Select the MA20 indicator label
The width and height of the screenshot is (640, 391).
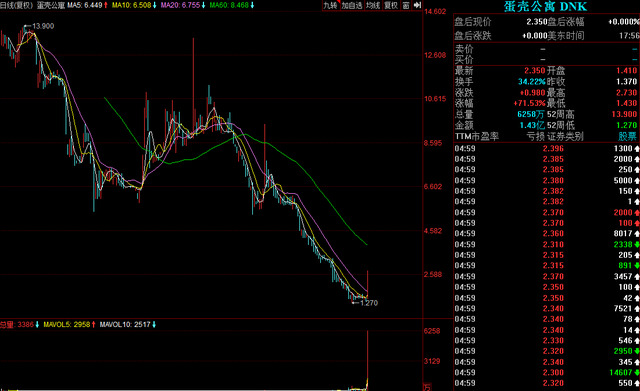(x=183, y=5)
